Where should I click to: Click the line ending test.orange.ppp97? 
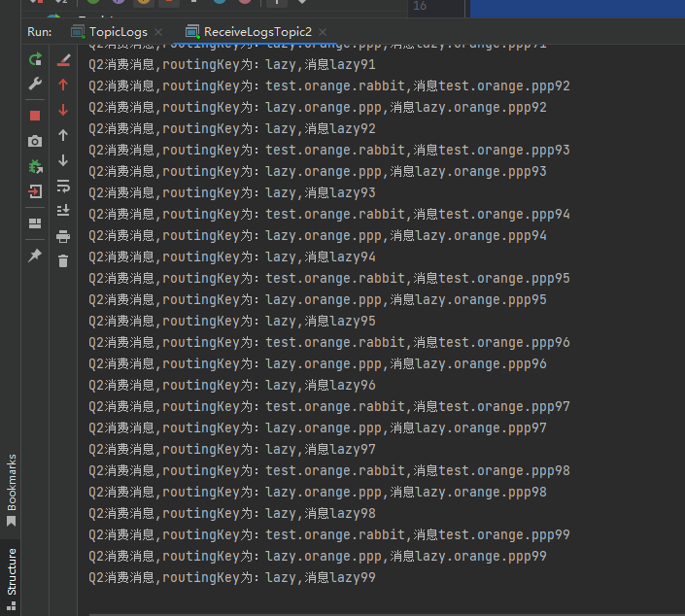pos(329,406)
